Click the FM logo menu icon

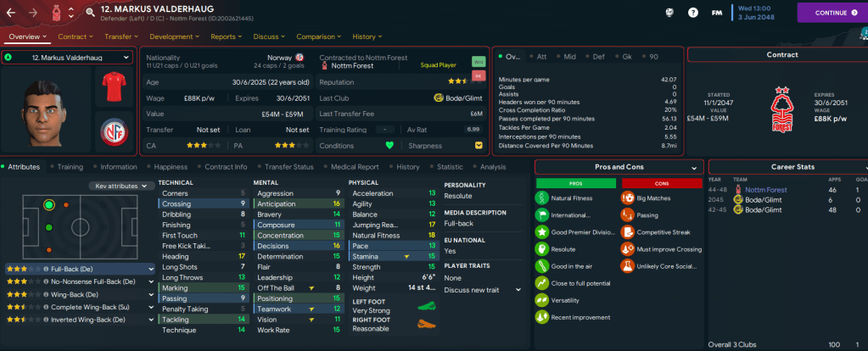pyautogui.click(x=717, y=13)
